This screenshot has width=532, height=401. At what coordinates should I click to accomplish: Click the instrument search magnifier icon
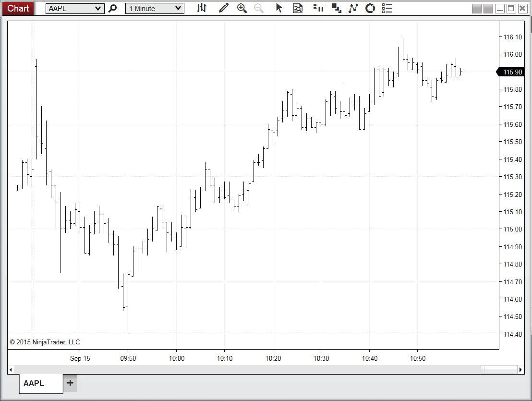pyautogui.click(x=113, y=9)
